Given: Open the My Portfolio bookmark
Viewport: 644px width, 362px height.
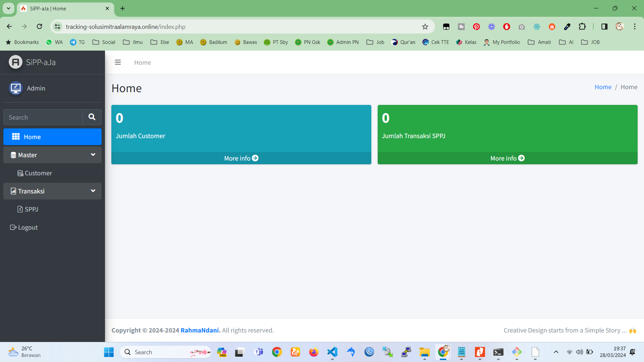Looking at the screenshot, I should pyautogui.click(x=502, y=42).
